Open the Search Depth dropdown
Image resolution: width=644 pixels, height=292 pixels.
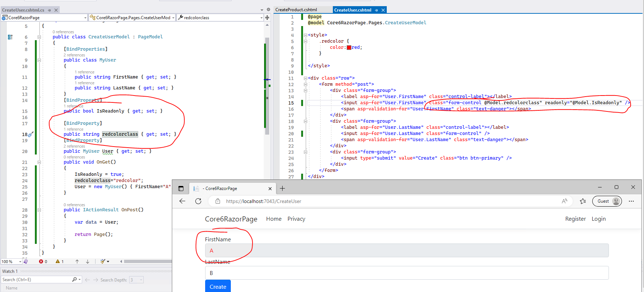pos(136,280)
